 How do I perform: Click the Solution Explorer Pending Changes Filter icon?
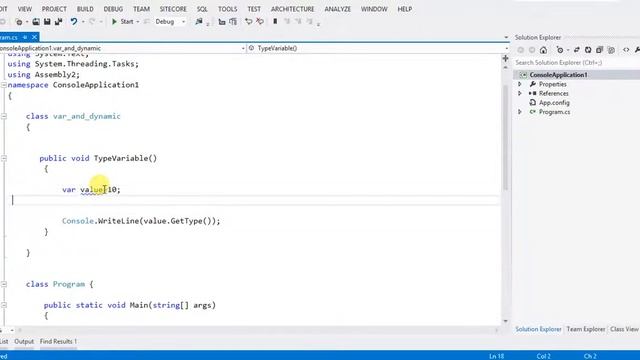[x=560, y=50]
